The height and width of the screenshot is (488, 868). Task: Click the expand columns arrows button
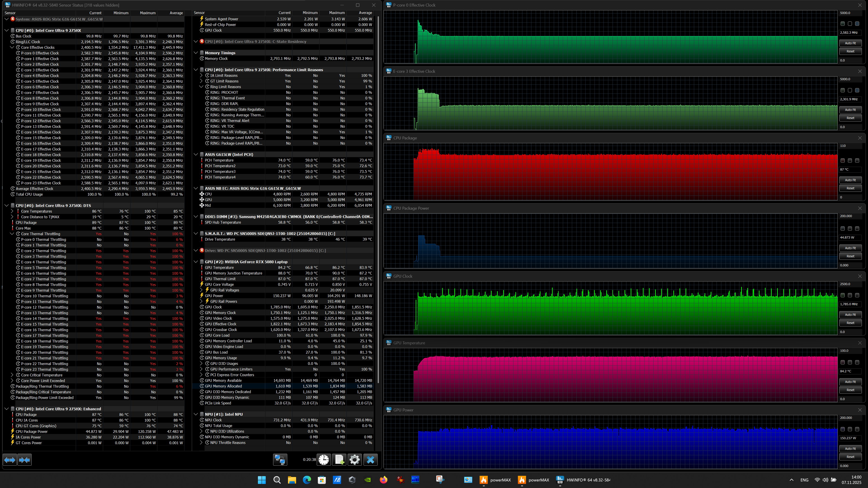(x=10, y=460)
